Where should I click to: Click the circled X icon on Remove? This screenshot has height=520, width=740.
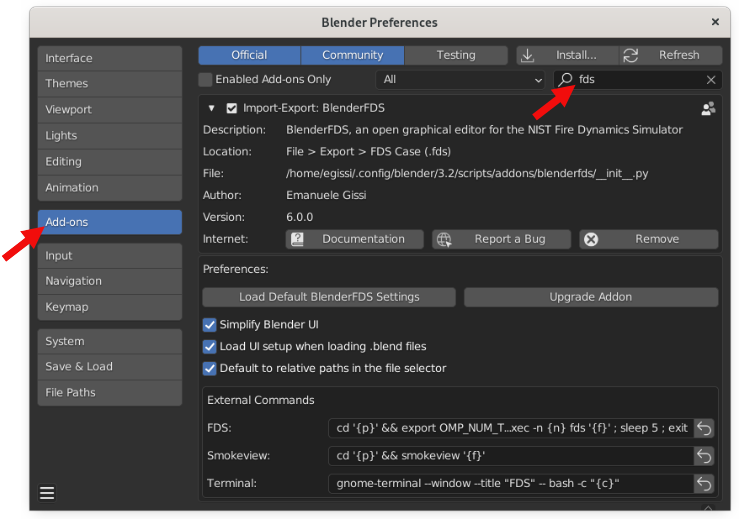[591, 239]
